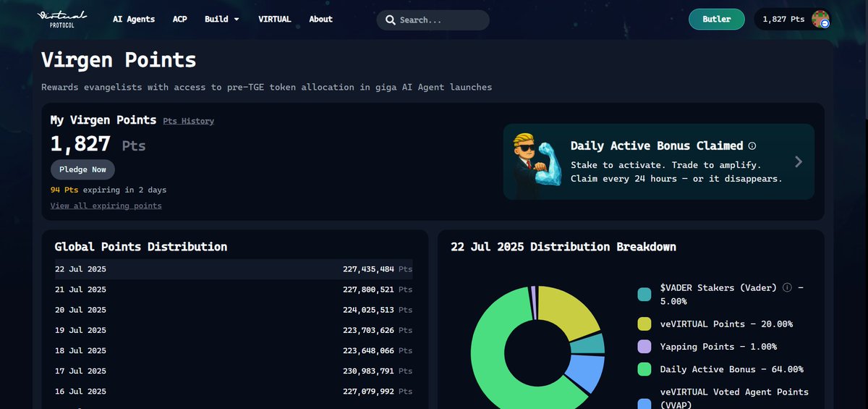
Task: Click the Daily Active Bonus - 64.00% legend label
Action: [x=732, y=369]
